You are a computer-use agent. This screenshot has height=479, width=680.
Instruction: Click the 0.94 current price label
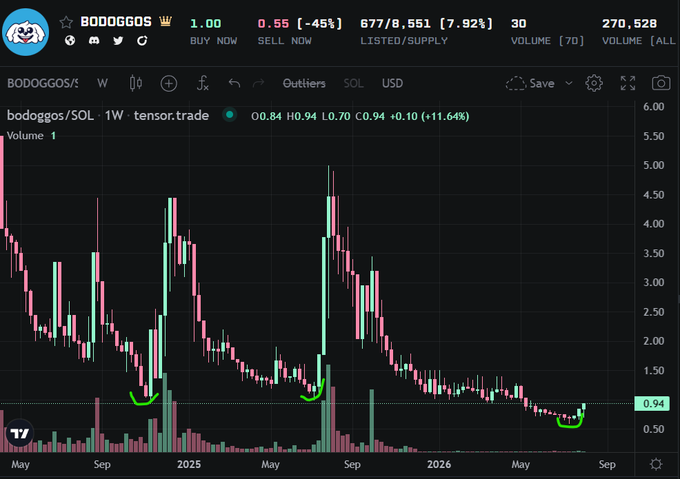[x=652, y=404]
